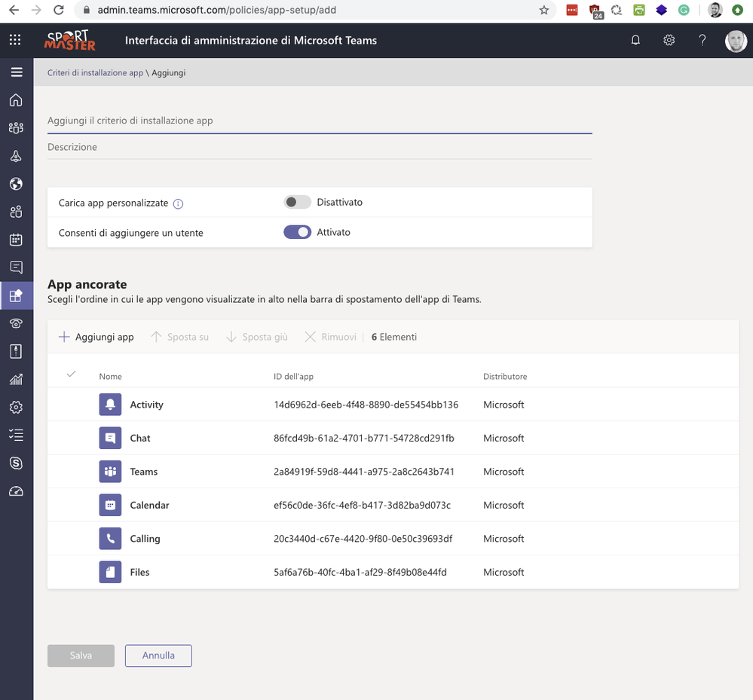
Task: Click the info icon beside Carica app personalizzate
Action: (x=178, y=203)
